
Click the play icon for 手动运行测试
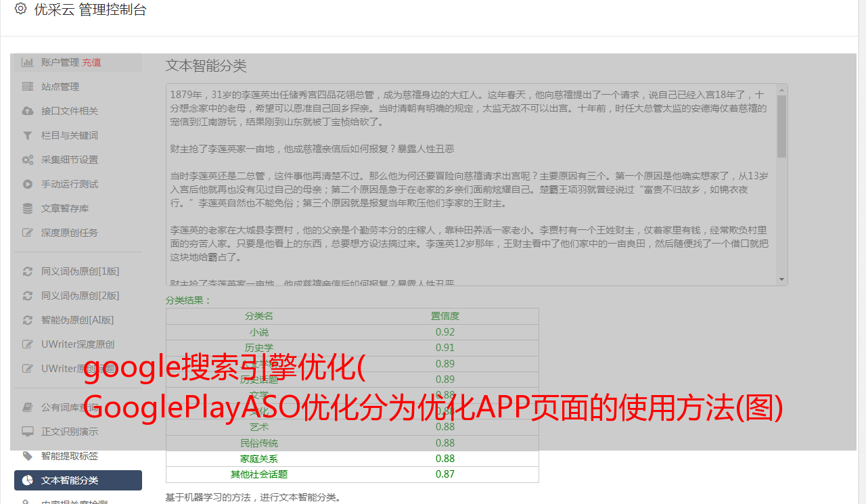pyautogui.click(x=27, y=184)
